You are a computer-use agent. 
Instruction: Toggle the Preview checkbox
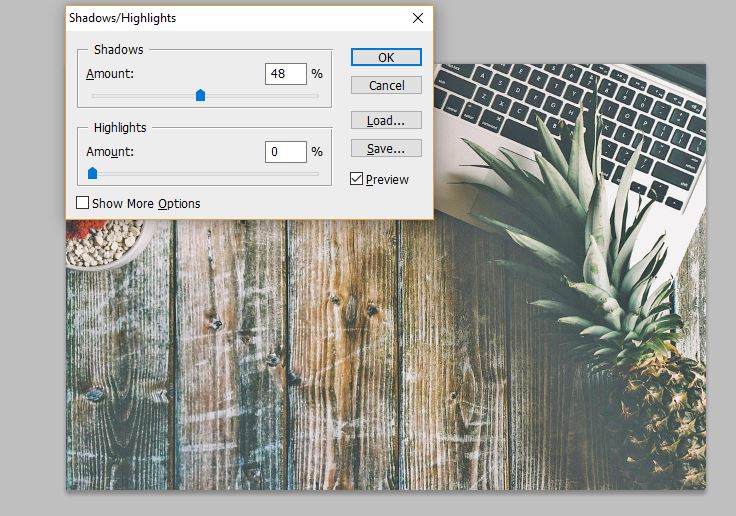click(357, 179)
